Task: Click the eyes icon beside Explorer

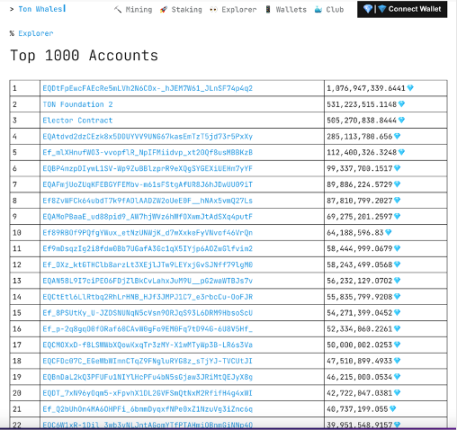Action: click(213, 10)
